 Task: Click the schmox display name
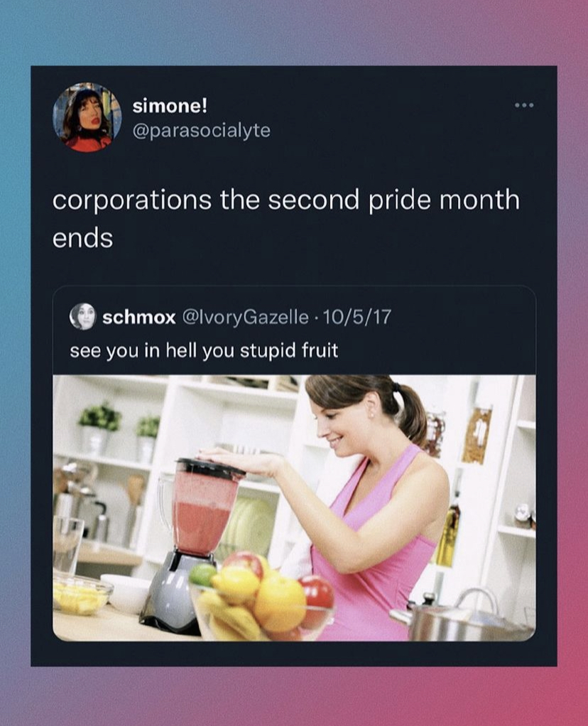coord(139,317)
